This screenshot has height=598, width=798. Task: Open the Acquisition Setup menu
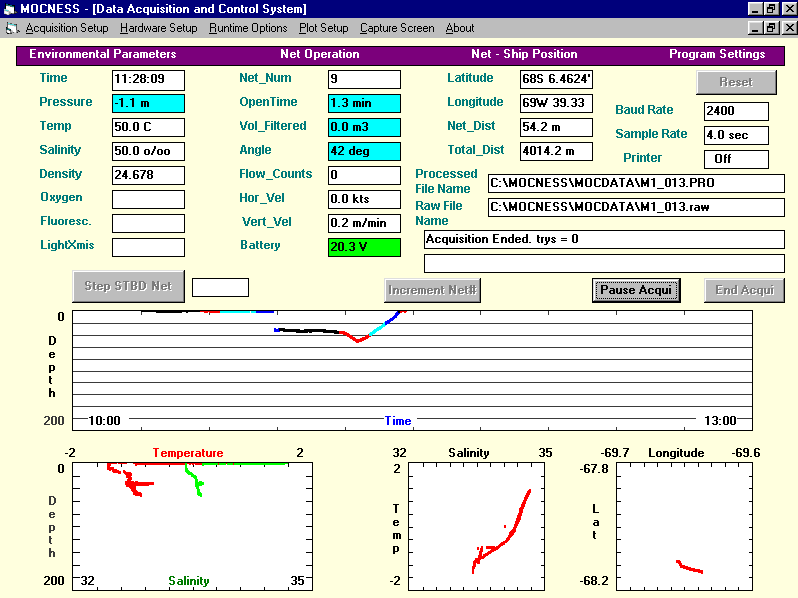[67, 28]
